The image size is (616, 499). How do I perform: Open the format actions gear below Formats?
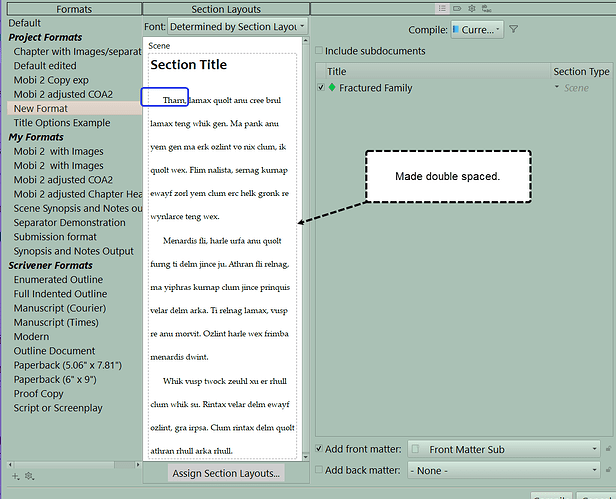pos(29,476)
